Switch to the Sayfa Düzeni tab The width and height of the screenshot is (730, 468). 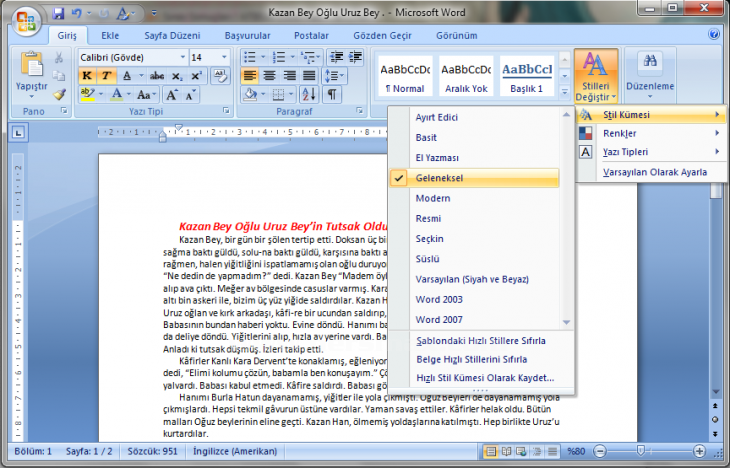point(172,35)
